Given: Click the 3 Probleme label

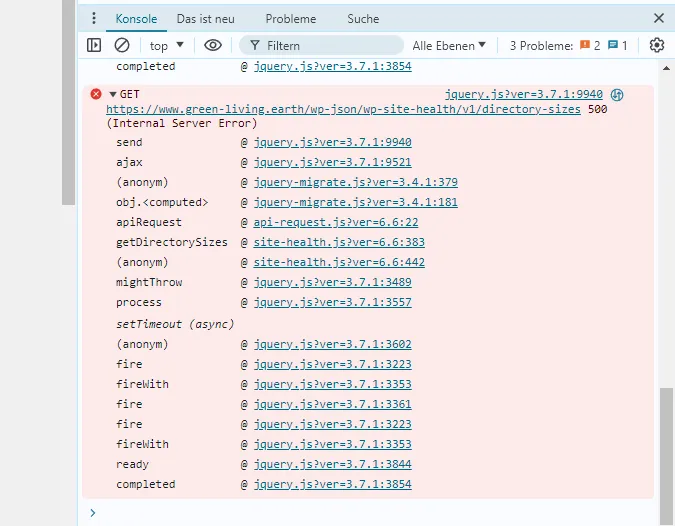Looking at the screenshot, I should (x=541, y=45).
